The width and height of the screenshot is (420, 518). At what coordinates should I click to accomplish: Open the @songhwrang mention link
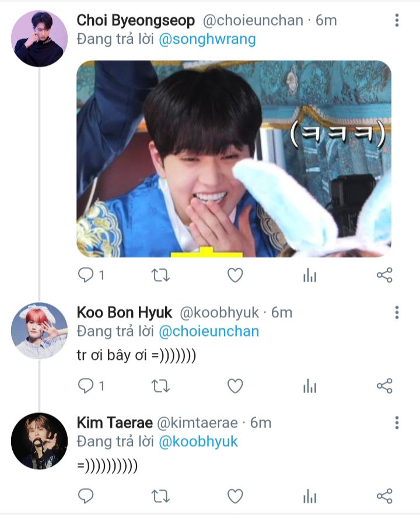[207, 40]
